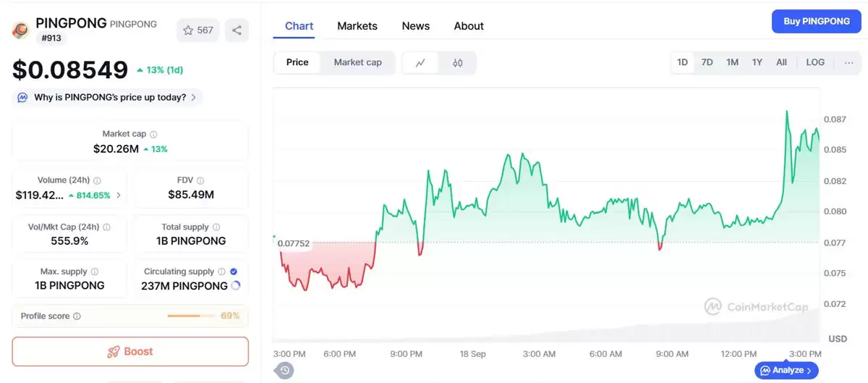Expand 'Why is PINGPONG's price up today?'
This screenshot has height=383, width=868.
109,97
